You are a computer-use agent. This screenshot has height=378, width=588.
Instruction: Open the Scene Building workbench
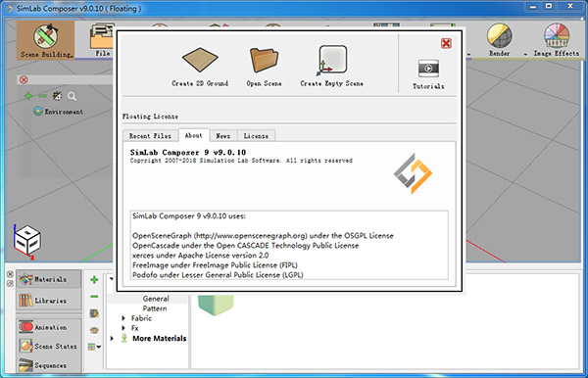coord(45,40)
